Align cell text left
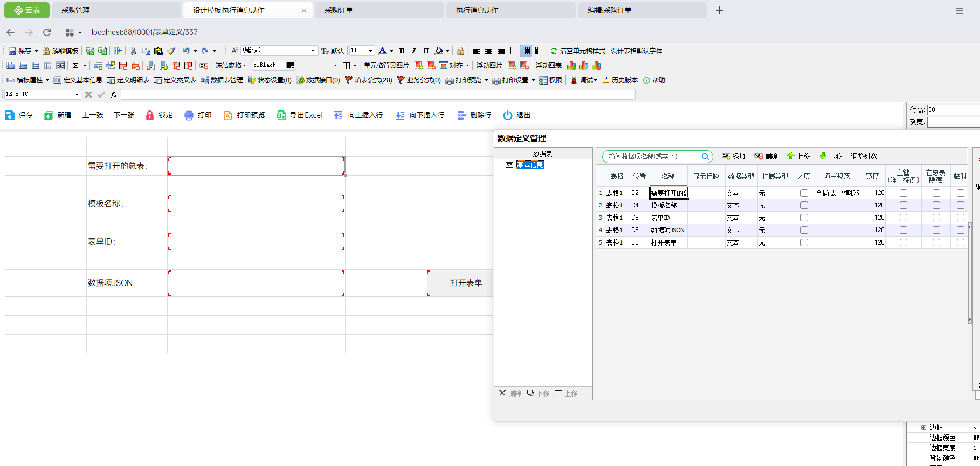980x466 pixels. pos(476,51)
